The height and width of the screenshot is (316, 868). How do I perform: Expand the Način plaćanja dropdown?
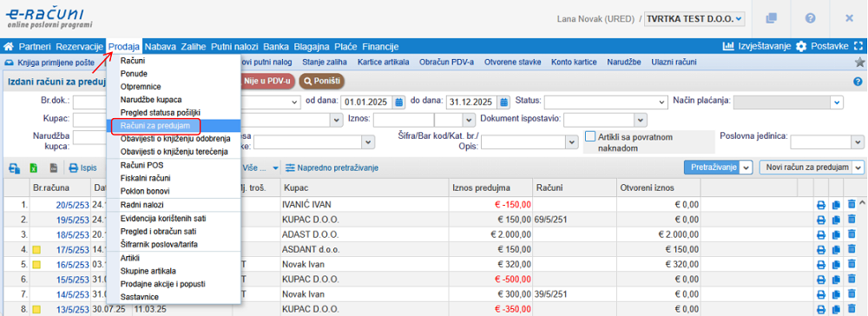coord(837,102)
